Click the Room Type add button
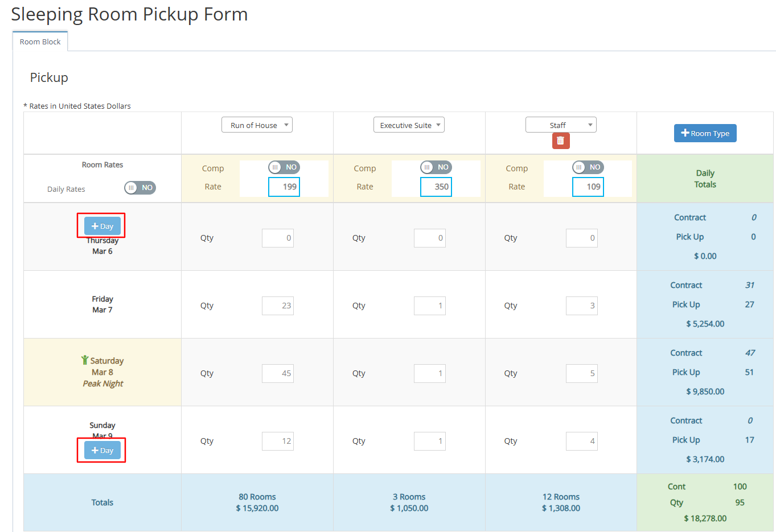This screenshot has width=776, height=532. 705,133
